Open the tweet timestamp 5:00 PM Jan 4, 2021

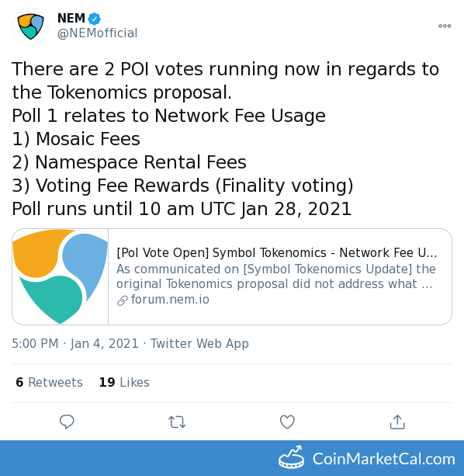(x=75, y=344)
